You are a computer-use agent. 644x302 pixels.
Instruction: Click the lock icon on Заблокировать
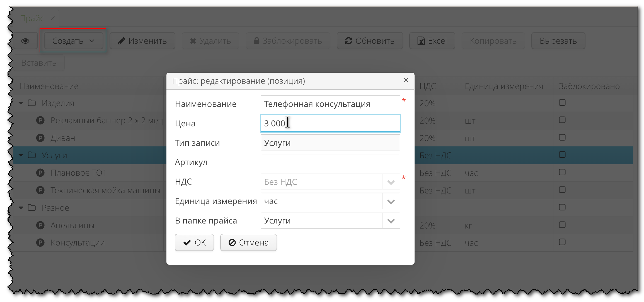(x=257, y=41)
